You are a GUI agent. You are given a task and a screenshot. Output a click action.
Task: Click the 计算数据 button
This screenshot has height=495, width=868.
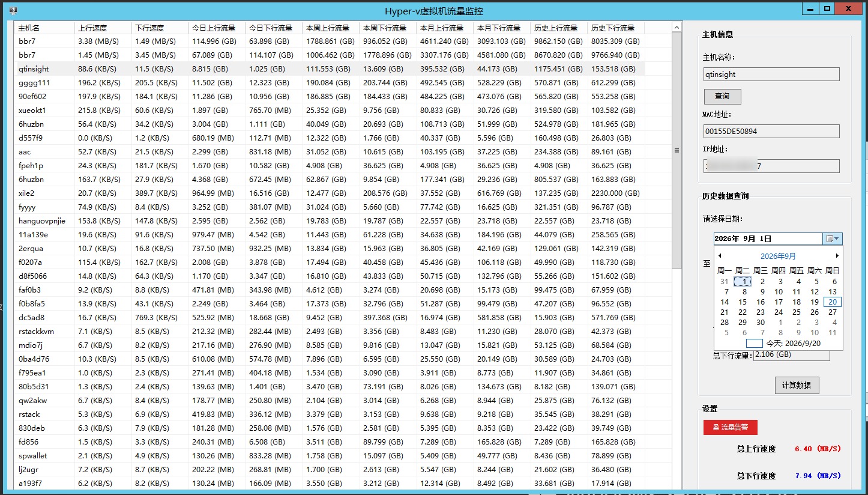pos(797,385)
